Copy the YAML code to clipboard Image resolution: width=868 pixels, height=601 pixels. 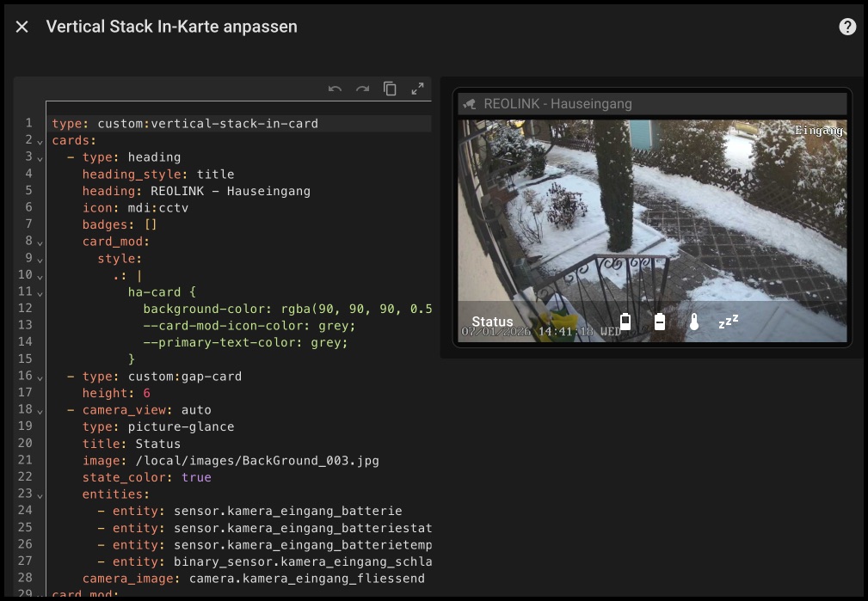(x=390, y=89)
